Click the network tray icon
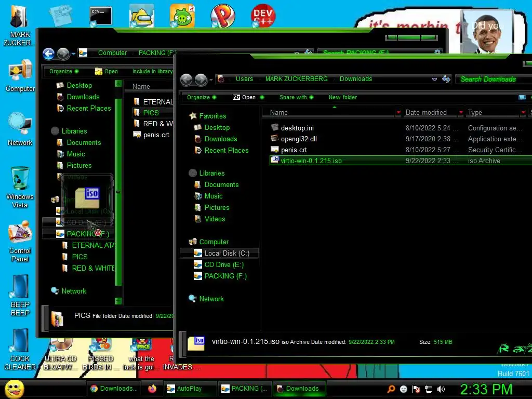 click(429, 389)
